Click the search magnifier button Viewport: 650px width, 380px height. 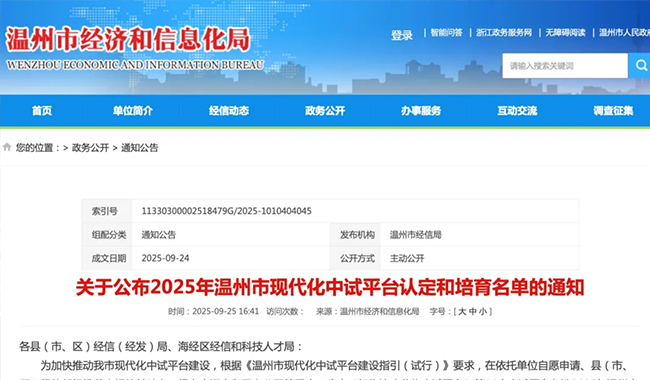pos(640,65)
